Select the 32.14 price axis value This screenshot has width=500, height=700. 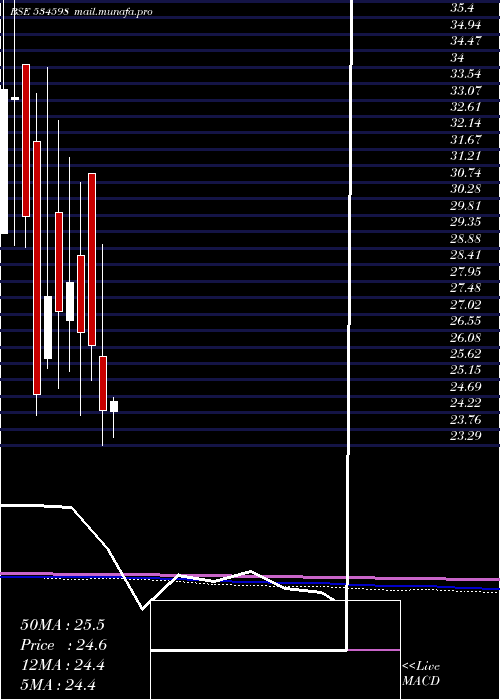466,123
